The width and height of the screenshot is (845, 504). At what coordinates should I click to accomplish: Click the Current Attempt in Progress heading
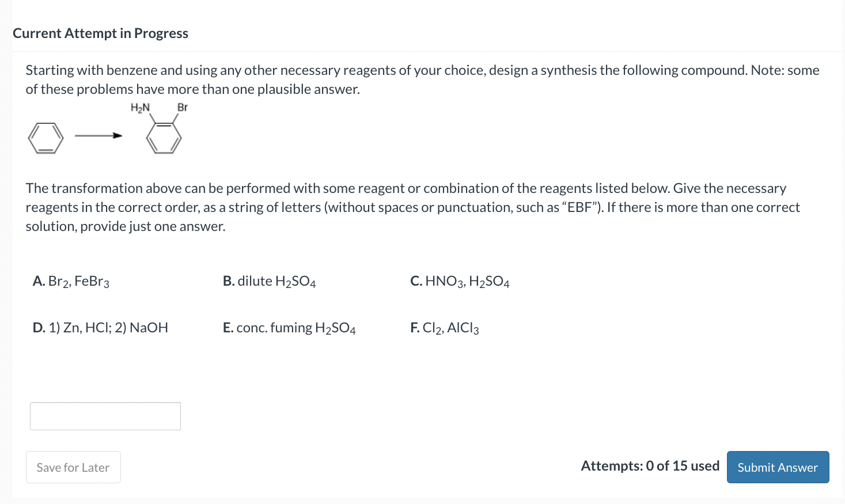coord(100,33)
